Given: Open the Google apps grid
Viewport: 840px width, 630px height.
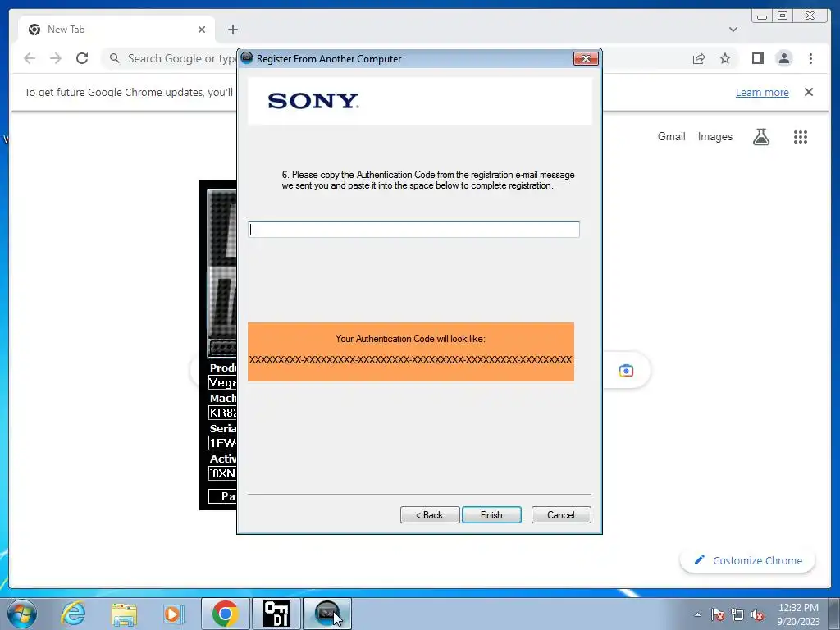Looking at the screenshot, I should [801, 137].
